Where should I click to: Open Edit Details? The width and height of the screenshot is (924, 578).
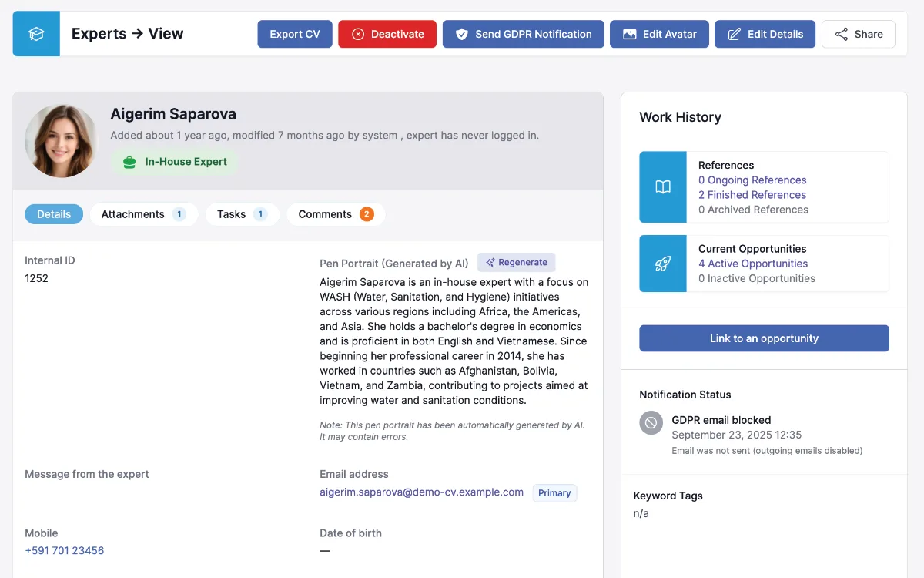click(x=765, y=34)
